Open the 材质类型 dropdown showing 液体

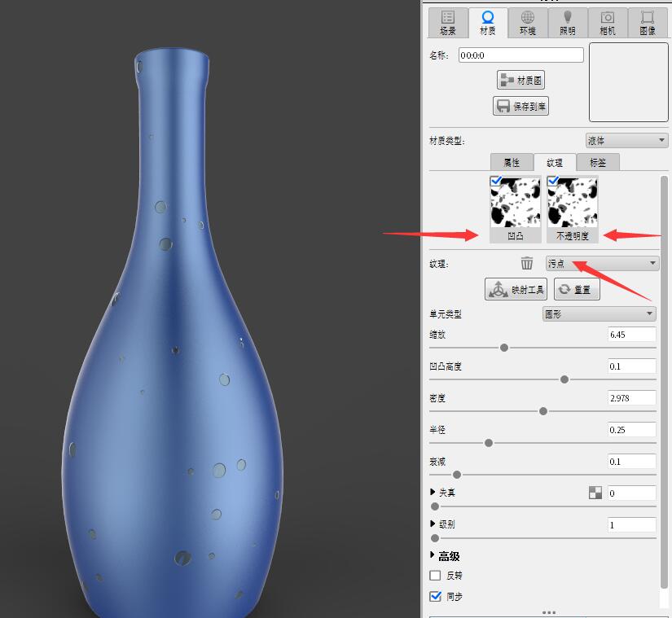(x=626, y=141)
